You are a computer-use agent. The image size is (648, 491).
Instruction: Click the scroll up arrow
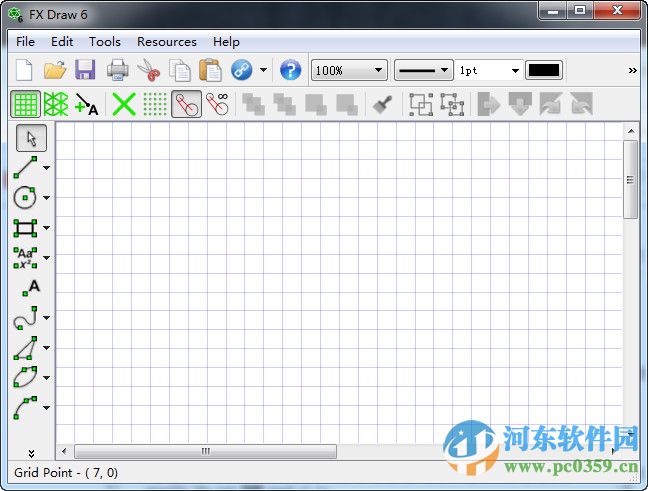[631, 131]
